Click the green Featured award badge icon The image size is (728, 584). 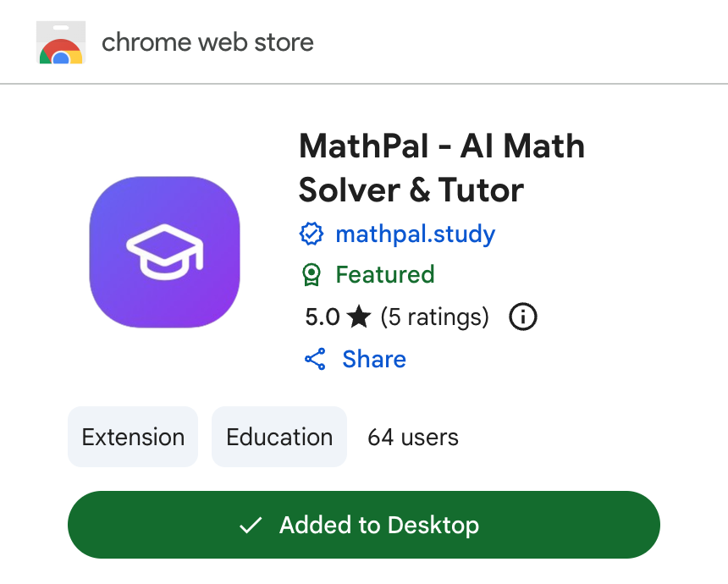tap(312, 275)
